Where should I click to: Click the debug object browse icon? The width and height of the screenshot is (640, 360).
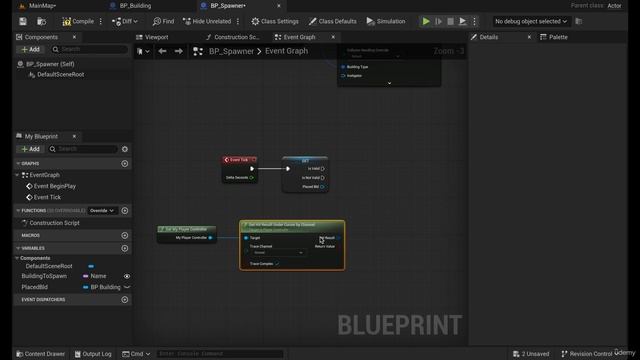click(578, 21)
